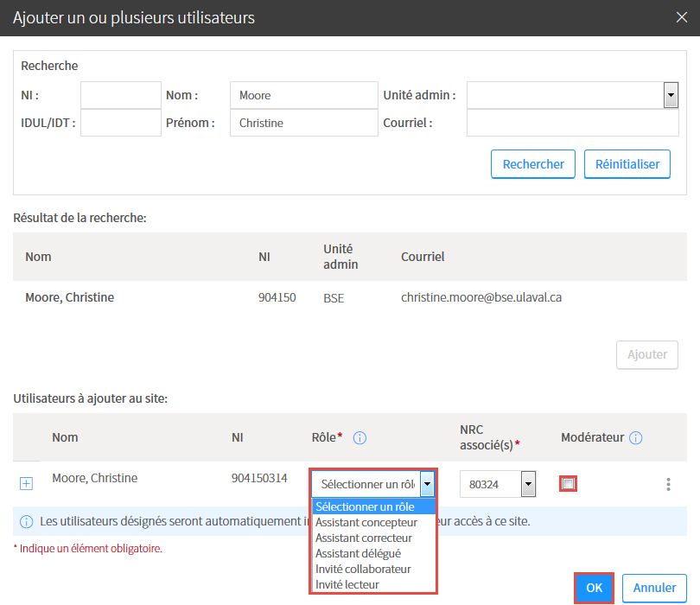
Task: Click the NI value 904150 in results
Action: [277, 298]
